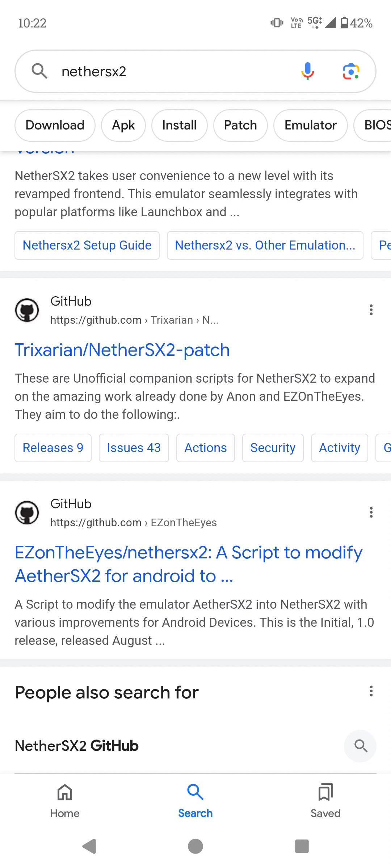This screenshot has width=391, height=868.
Task: Tap the magnifier icon in search bar
Action: 39,71
